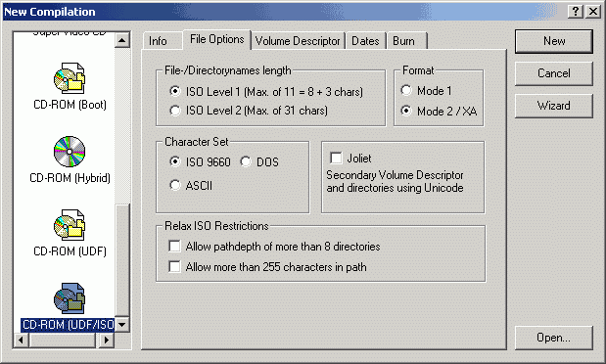Click the CD-ROM (UDF) label text
This screenshot has width=606, height=364.
tap(70, 251)
